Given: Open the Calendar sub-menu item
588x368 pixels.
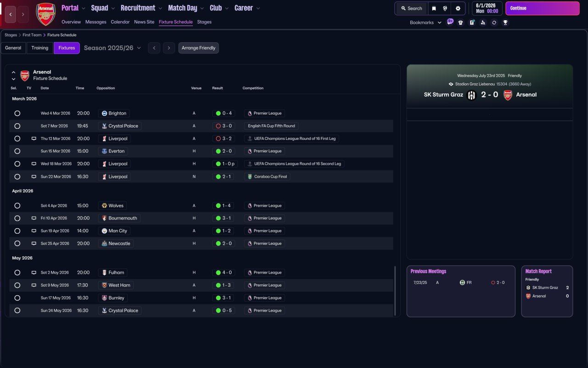Looking at the screenshot, I should click(x=120, y=22).
